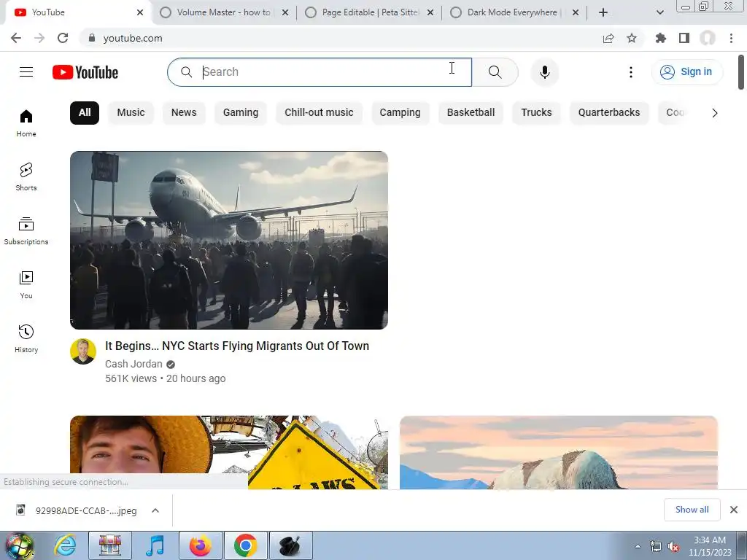Open Chrome profile avatar

point(708,38)
